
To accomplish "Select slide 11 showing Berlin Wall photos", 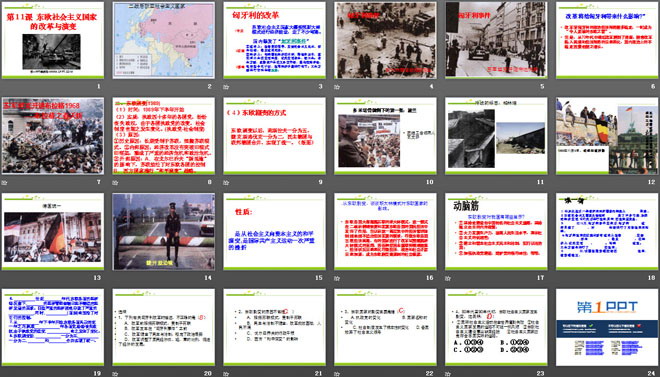I will coord(496,136).
